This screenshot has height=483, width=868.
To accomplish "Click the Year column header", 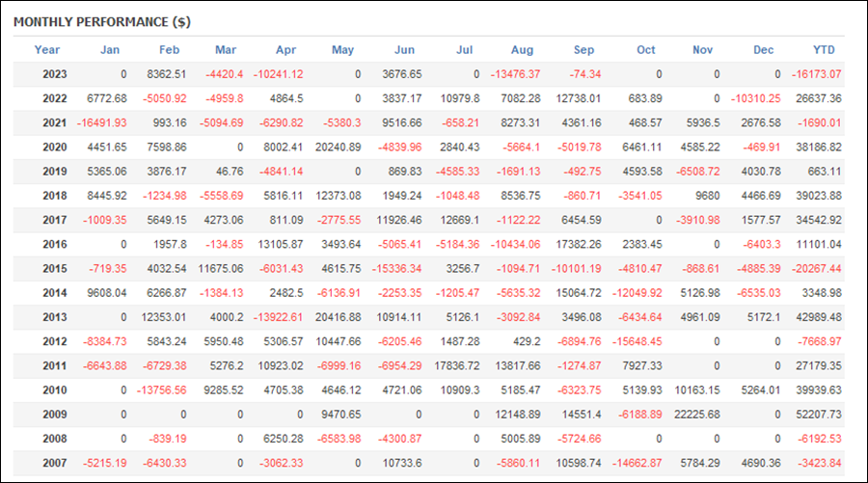I will click(x=47, y=50).
